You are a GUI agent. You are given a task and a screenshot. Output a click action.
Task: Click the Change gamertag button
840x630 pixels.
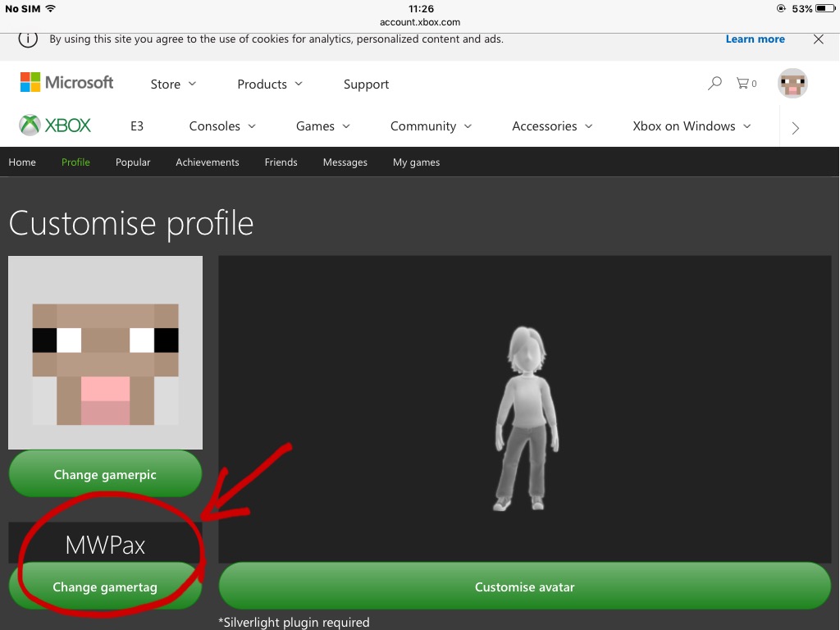coord(105,587)
